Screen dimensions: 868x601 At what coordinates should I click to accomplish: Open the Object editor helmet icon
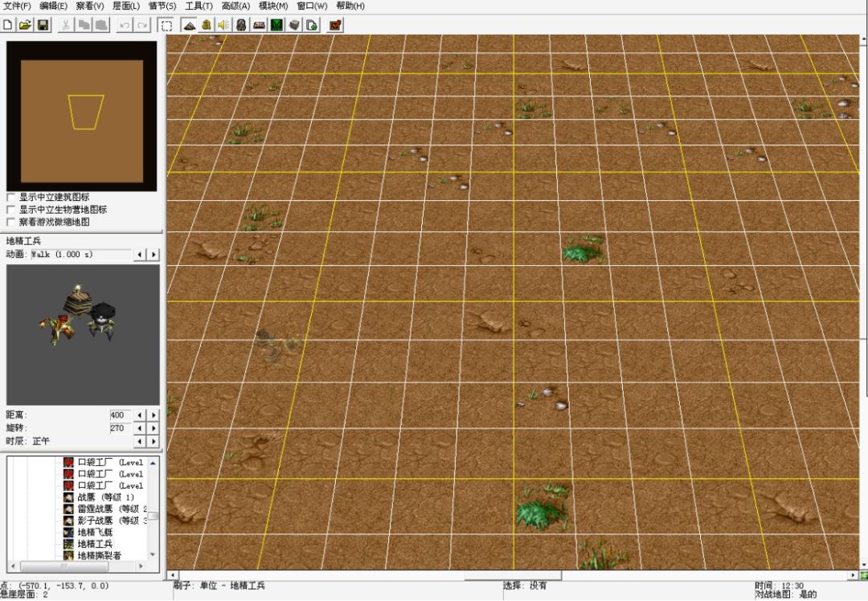[x=241, y=25]
